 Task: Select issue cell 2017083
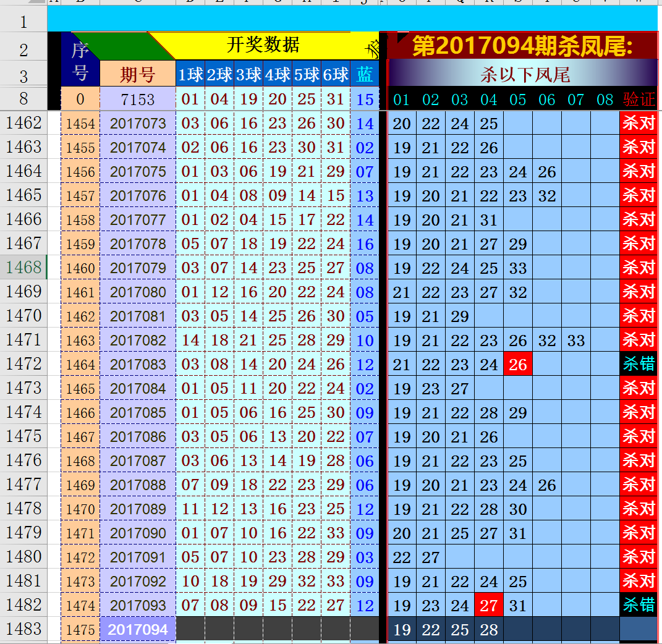138,364
